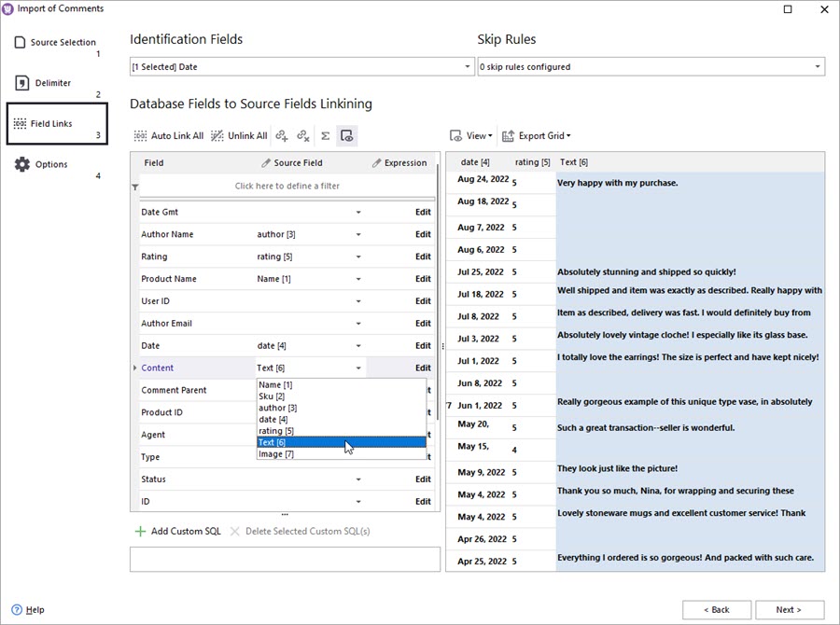This screenshot has width=840, height=625.
Task: Click the Auto Link All toolbar button
Action: pos(169,136)
